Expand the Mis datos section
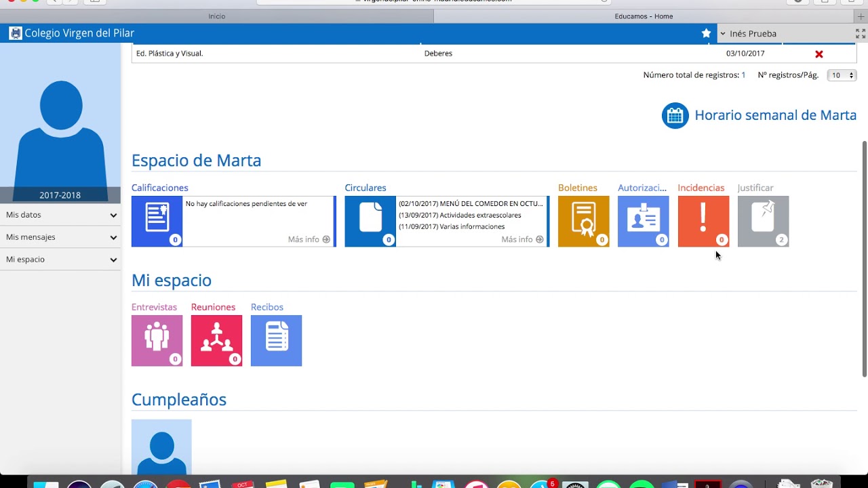 coord(60,215)
